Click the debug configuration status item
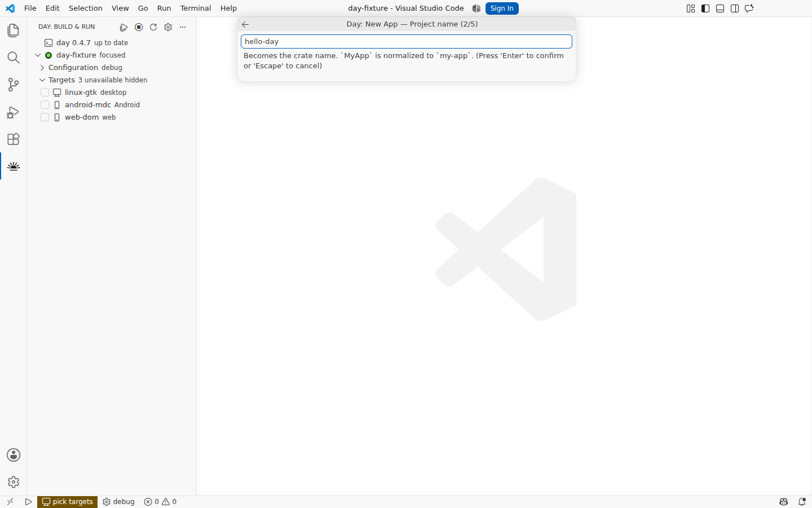Screen dimensions: 812x508 click(118, 502)
